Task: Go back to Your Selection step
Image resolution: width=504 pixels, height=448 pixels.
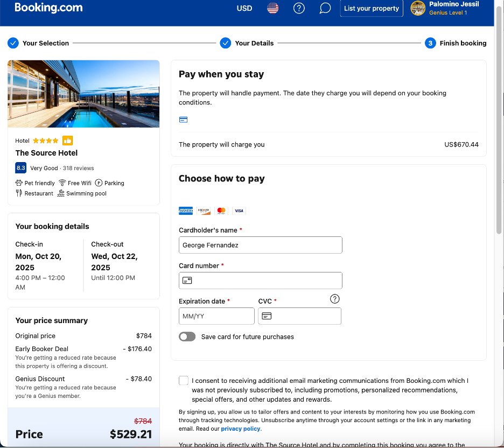Action: tap(45, 43)
